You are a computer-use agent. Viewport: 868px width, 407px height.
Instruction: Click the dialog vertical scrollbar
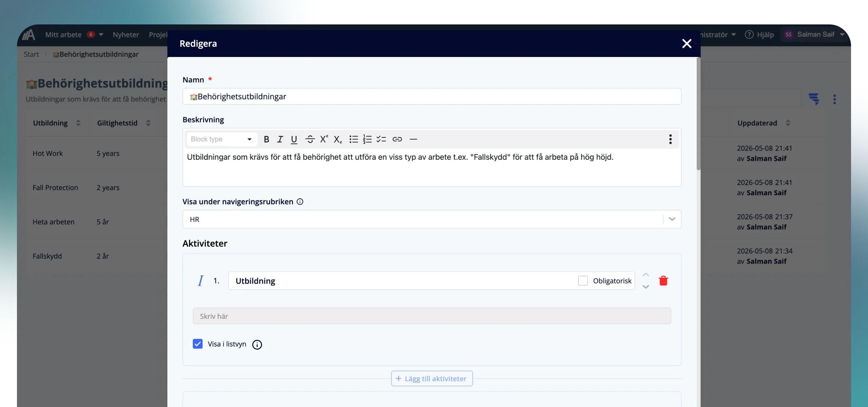(698, 114)
